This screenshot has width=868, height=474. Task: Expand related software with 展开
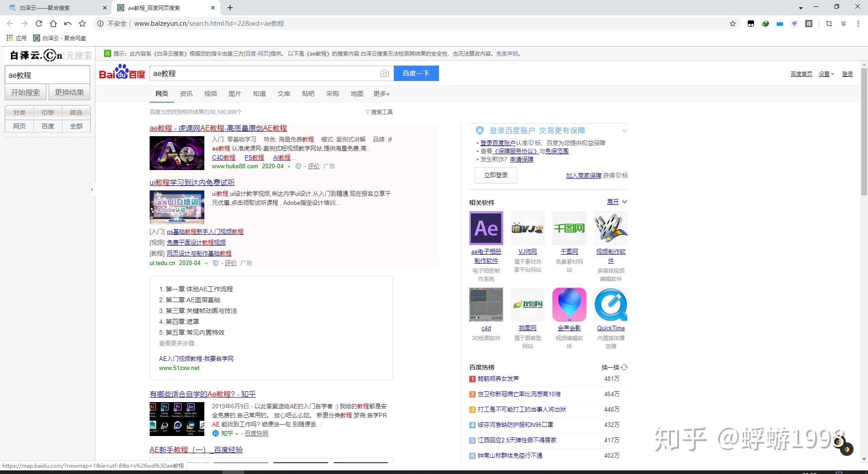point(617,202)
